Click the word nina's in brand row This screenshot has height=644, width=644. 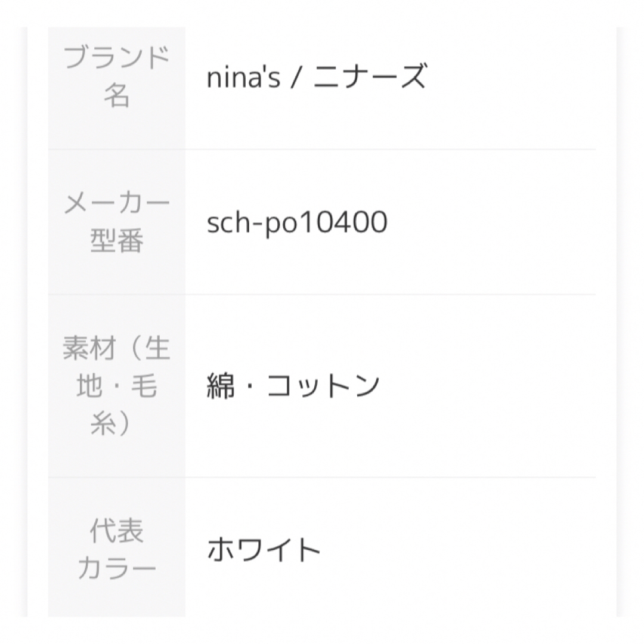tap(243, 77)
